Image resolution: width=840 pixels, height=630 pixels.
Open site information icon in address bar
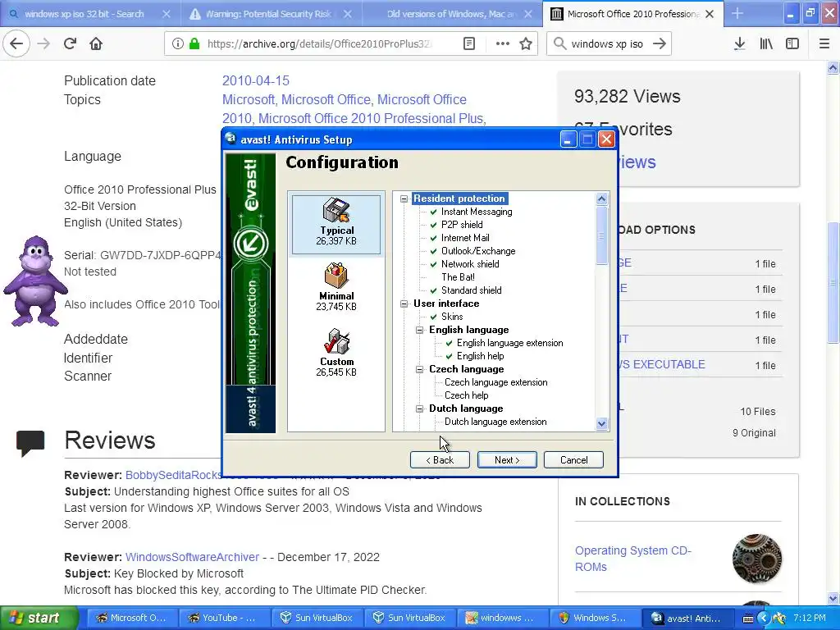[x=178, y=44]
